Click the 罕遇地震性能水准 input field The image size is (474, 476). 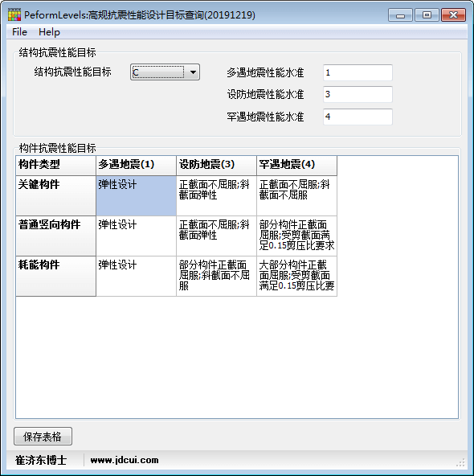click(x=358, y=117)
